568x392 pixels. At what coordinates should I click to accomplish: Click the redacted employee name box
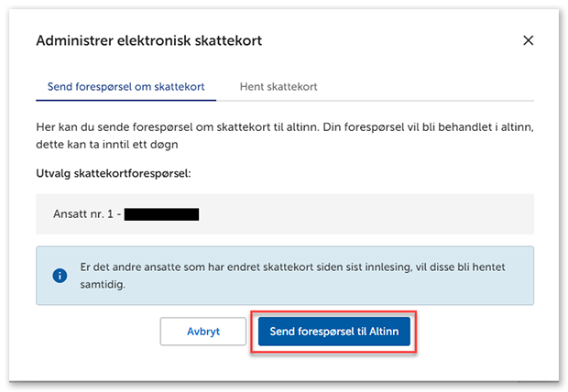[x=161, y=215]
